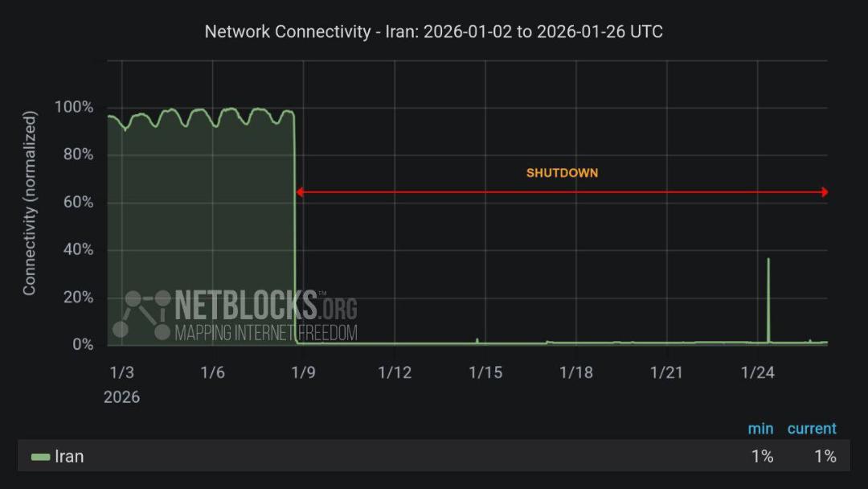Click the NetBlocks logo network icon

(x=141, y=314)
